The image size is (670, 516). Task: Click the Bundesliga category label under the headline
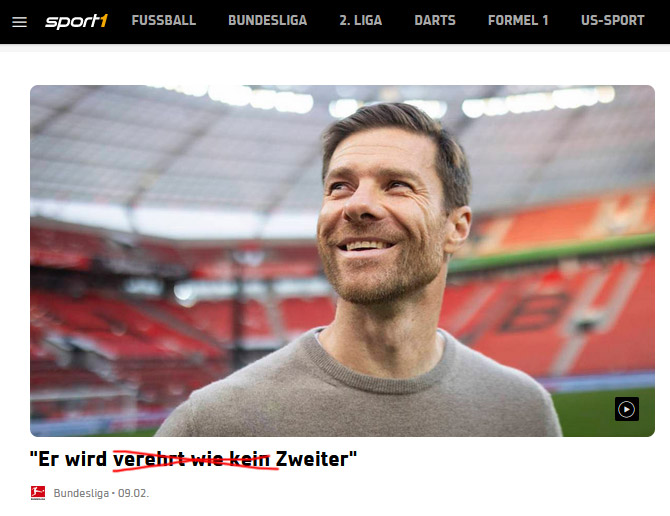tap(81, 493)
